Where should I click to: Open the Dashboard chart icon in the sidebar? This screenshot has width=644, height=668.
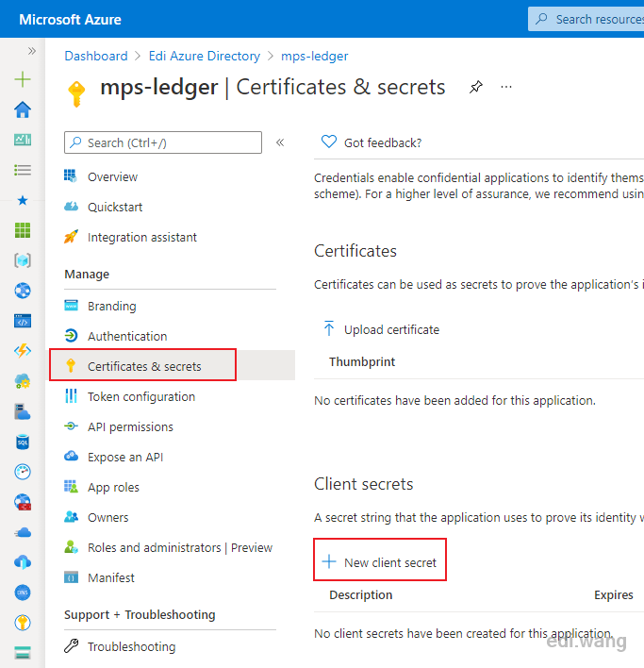(23, 140)
